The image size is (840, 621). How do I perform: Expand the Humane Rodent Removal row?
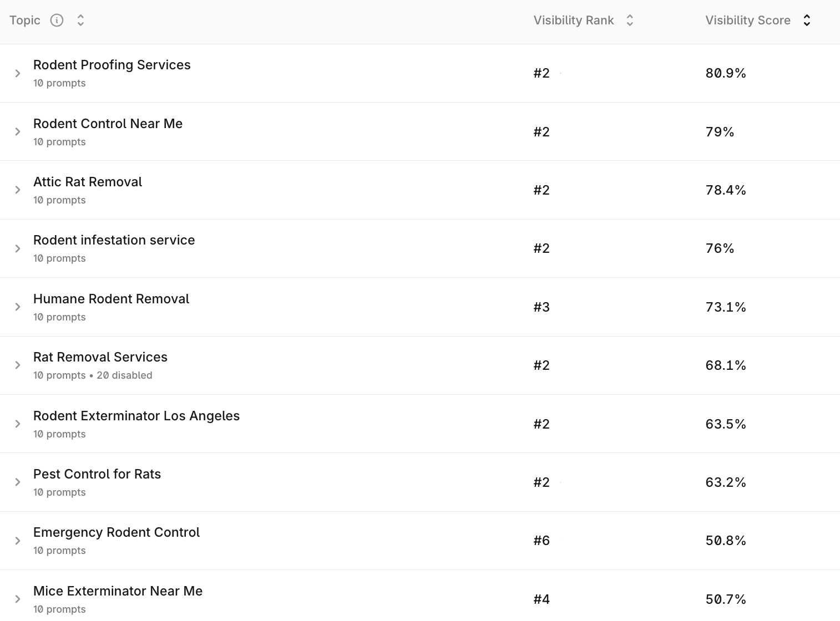coord(18,307)
